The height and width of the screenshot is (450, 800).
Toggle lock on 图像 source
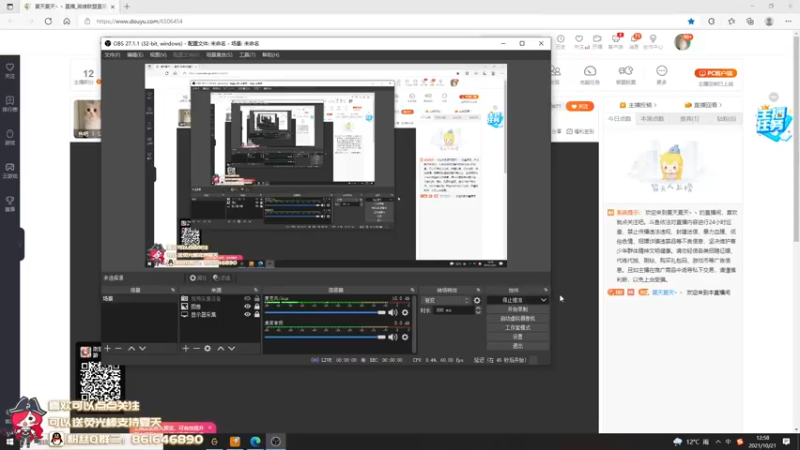(x=257, y=307)
